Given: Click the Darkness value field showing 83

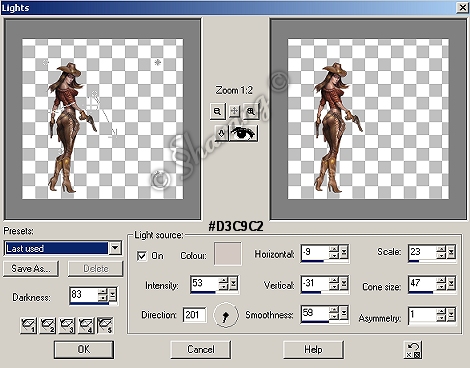Looking at the screenshot, I should pos(84,295).
